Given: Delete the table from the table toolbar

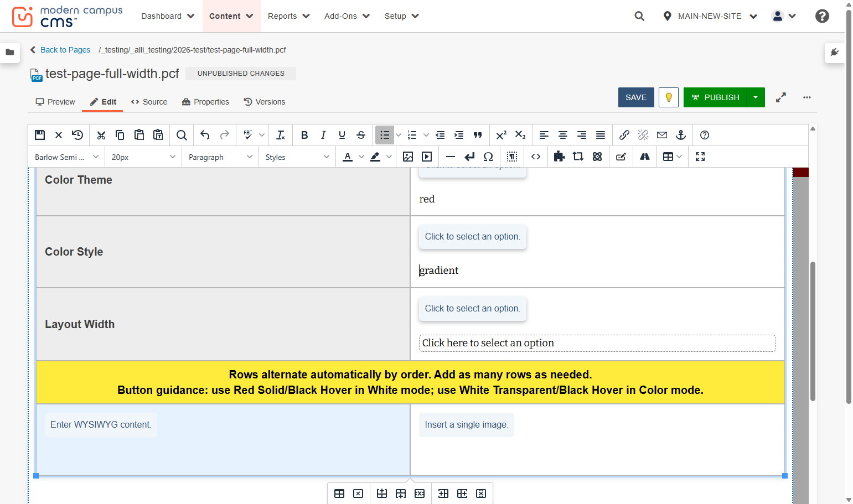Looking at the screenshot, I should pos(358,493).
